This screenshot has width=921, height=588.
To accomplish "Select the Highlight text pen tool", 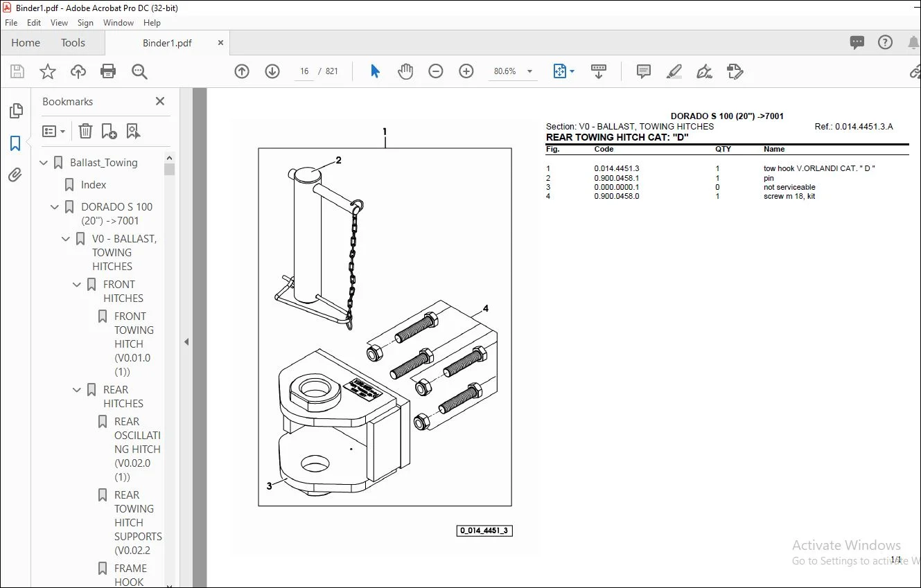I will coord(674,71).
